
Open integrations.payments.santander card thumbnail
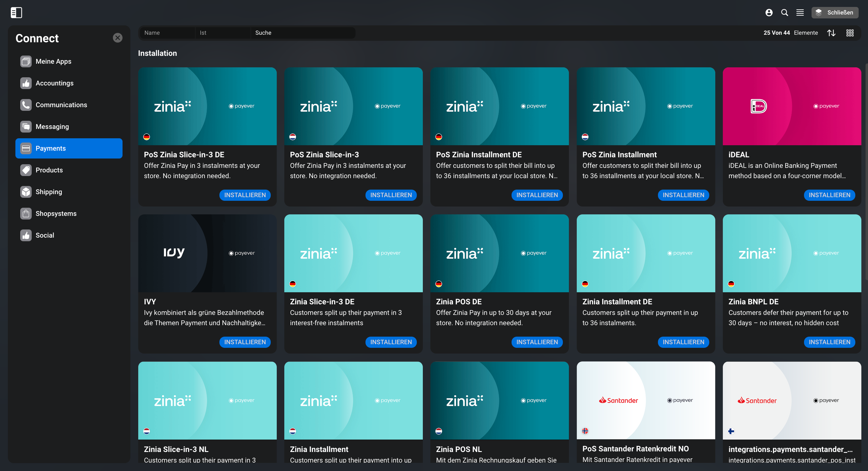(792, 401)
